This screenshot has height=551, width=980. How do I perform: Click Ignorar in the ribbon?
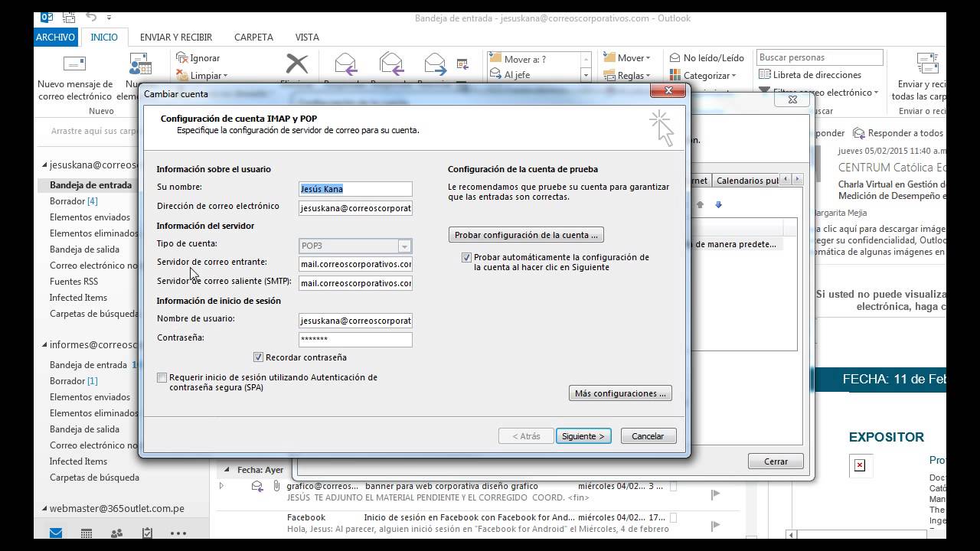[x=198, y=58]
